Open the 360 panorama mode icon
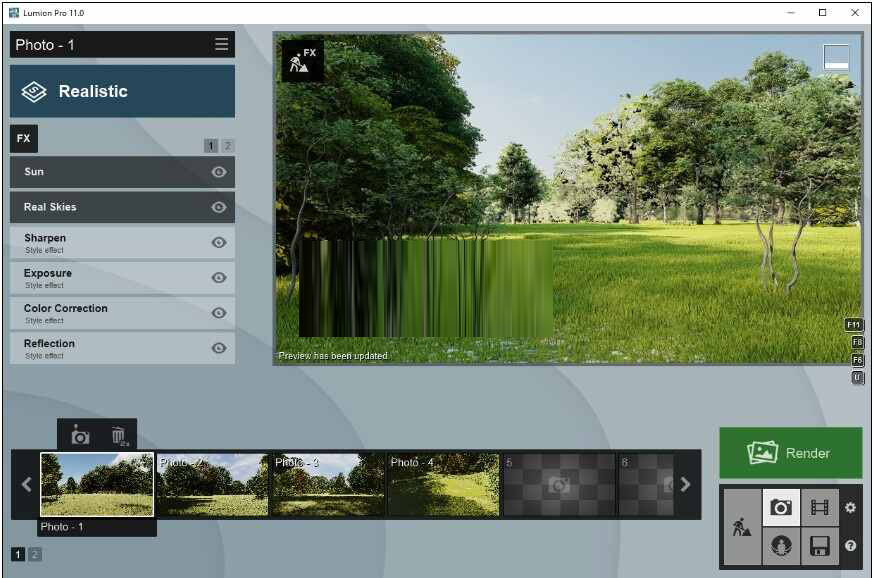 coord(781,547)
